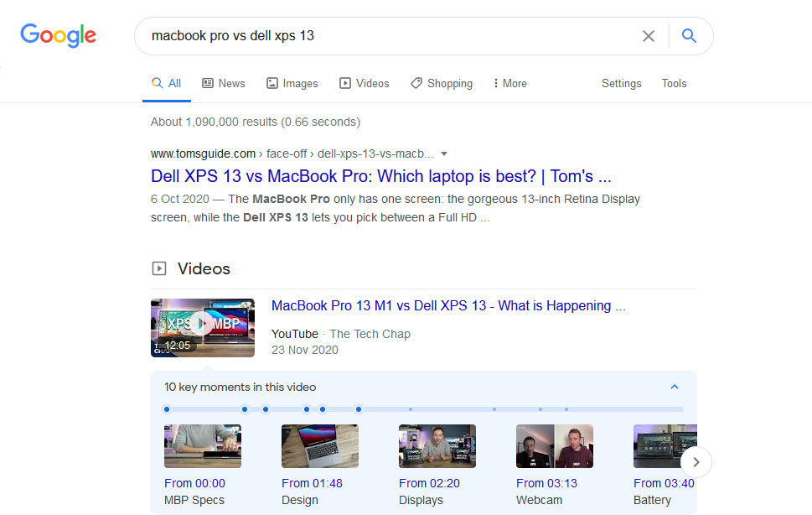Click the 'Displays' moment caption
Image resolution: width=812 pixels, height=515 pixels.
(x=421, y=500)
